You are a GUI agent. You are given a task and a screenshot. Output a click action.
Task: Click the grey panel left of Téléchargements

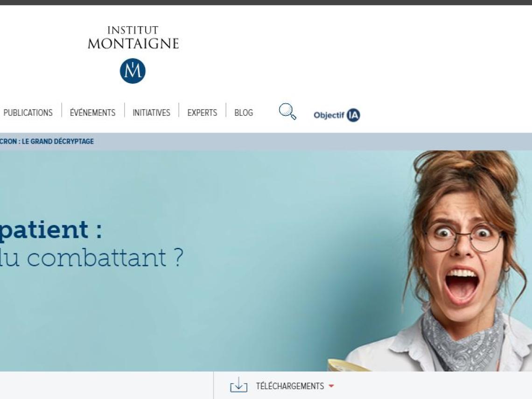[106, 385]
